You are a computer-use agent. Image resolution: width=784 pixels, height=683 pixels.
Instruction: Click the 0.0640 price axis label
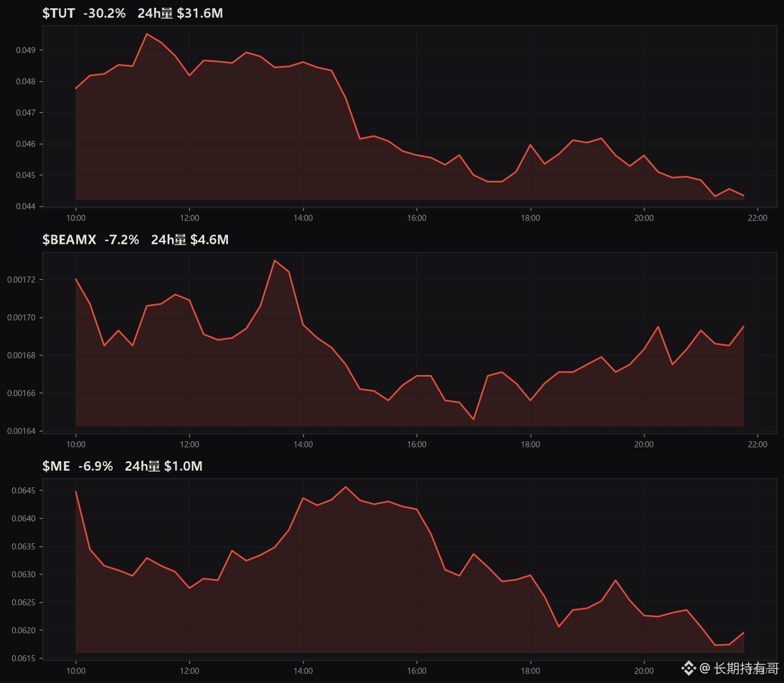click(x=23, y=519)
